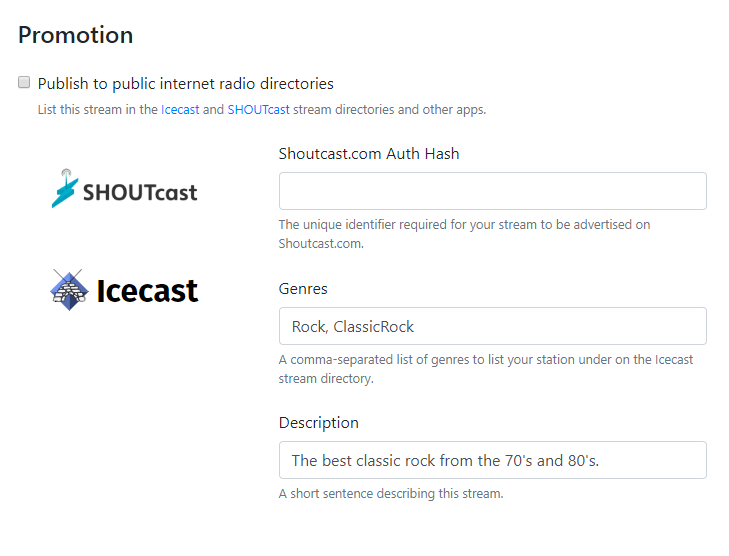Click the comma-separated genres help text

485,369
